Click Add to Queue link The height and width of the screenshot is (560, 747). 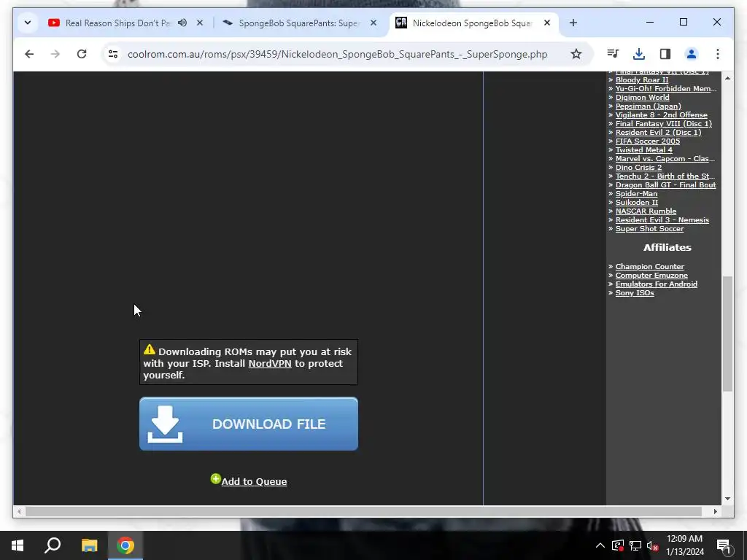tap(254, 481)
